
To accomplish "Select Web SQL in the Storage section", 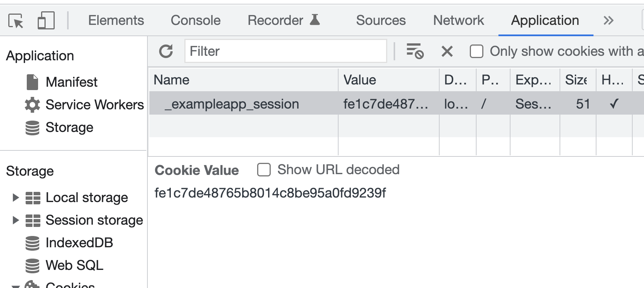I will pos(74,265).
